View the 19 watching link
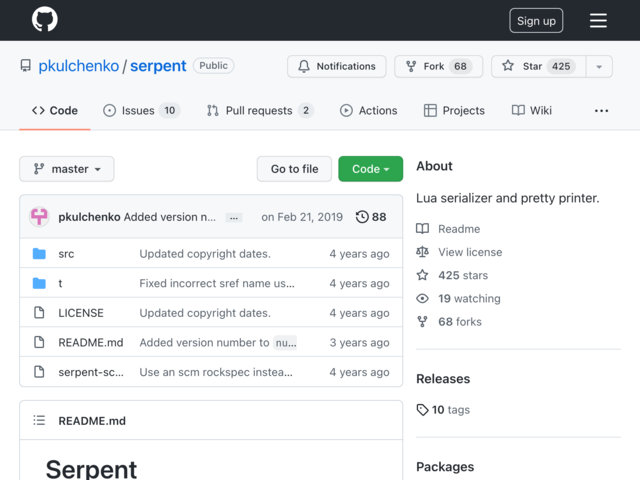The image size is (640, 480). (x=469, y=299)
